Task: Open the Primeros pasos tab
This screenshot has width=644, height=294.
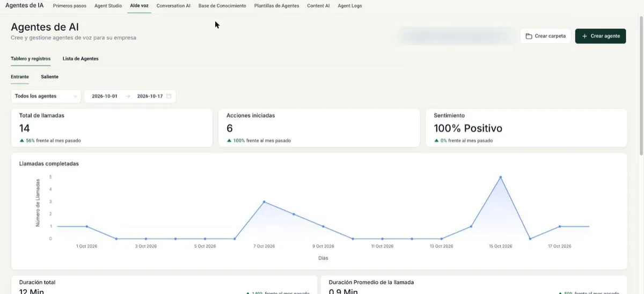Action: point(70,6)
